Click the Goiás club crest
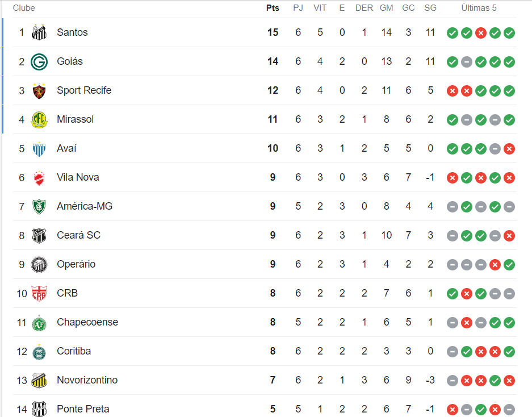 click(x=39, y=61)
